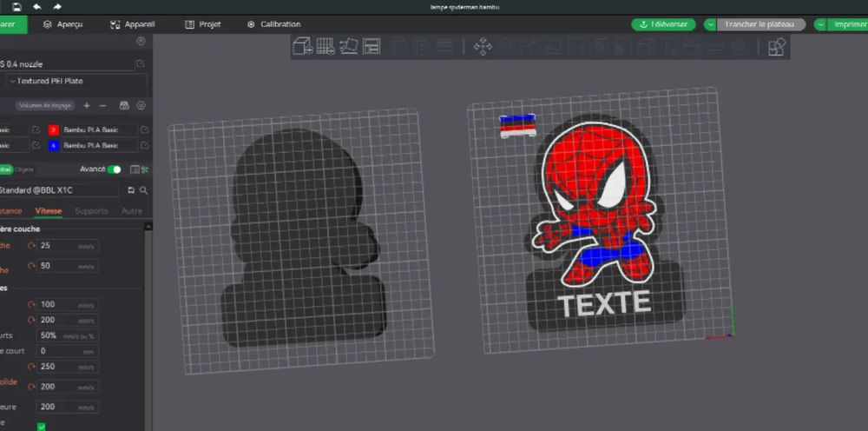The width and height of the screenshot is (868, 431).
Task: Click the 250 mm/s input field
Action: tap(68, 366)
